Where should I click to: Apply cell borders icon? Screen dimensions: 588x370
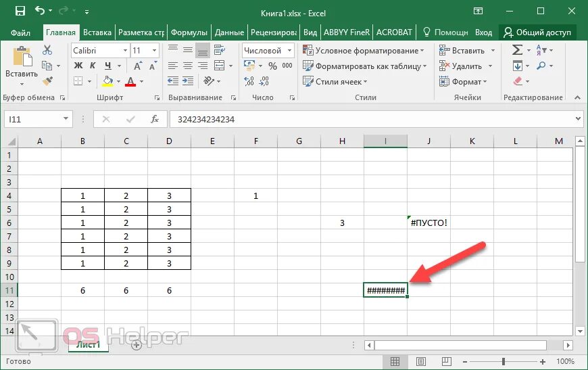78,81
